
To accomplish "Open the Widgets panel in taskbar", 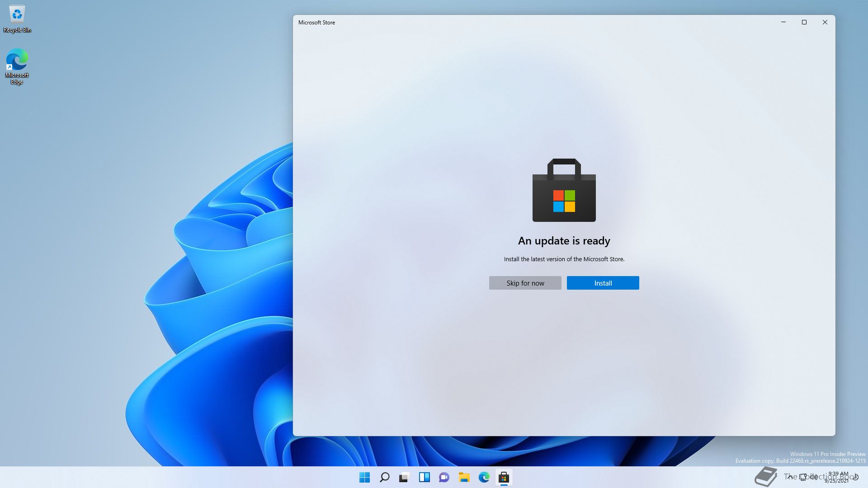I will (424, 477).
